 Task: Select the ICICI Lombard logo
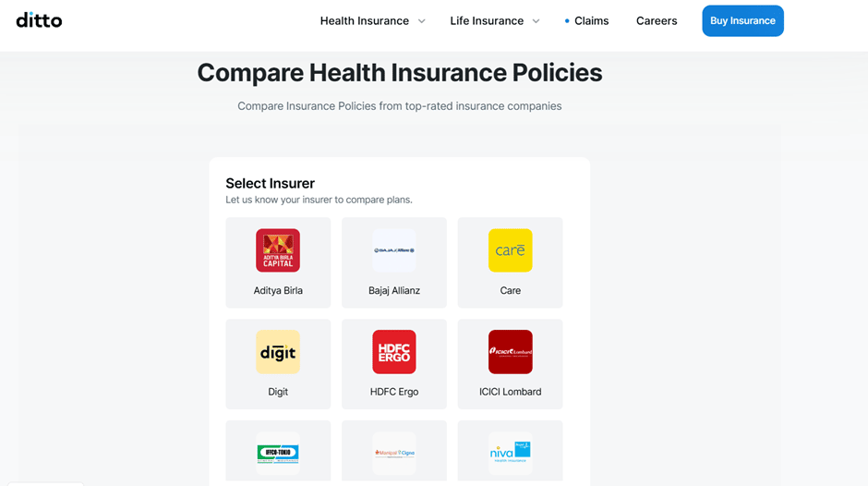pyautogui.click(x=511, y=352)
